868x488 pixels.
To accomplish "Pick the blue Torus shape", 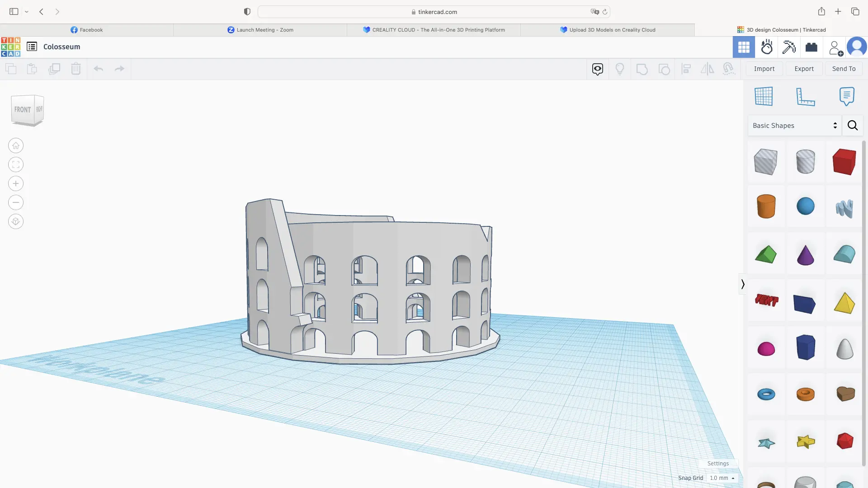I will point(766,394).
